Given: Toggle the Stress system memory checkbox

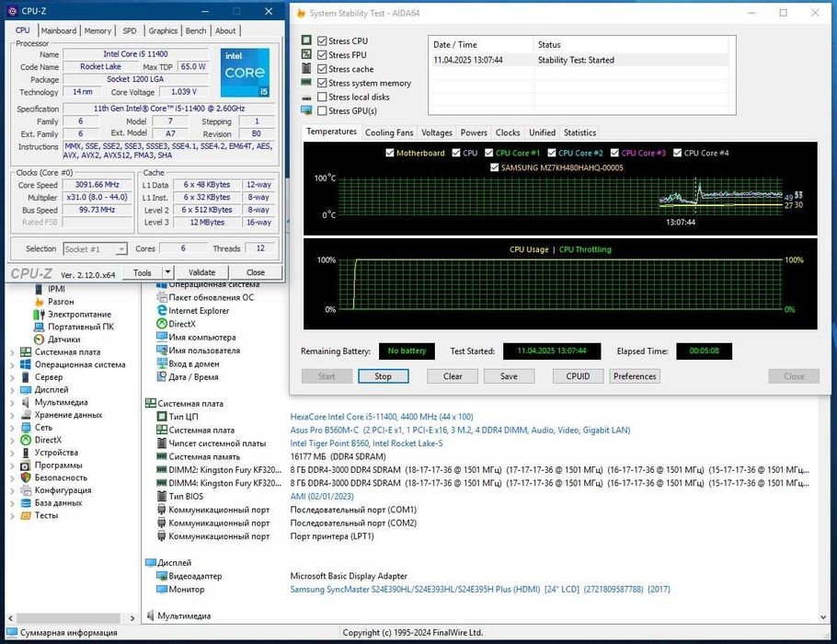Looking at the screenshot, I should click(x=322, y=83).
